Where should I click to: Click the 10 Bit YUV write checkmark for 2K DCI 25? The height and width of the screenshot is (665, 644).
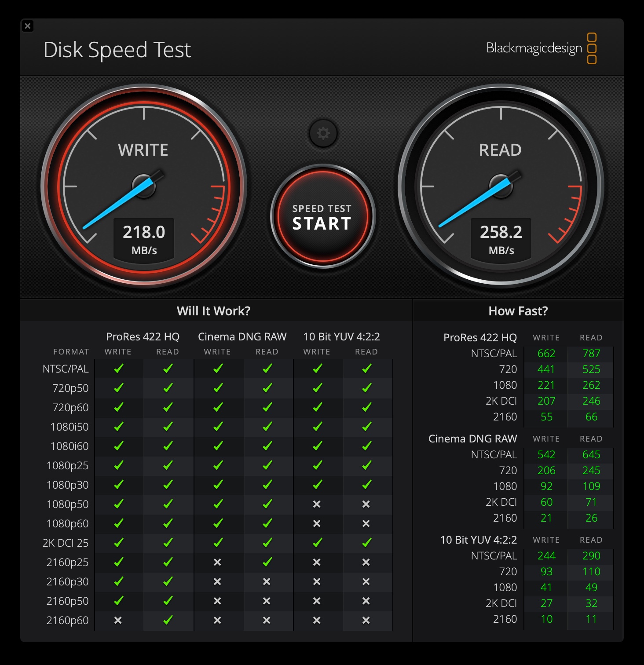(317, 543)
